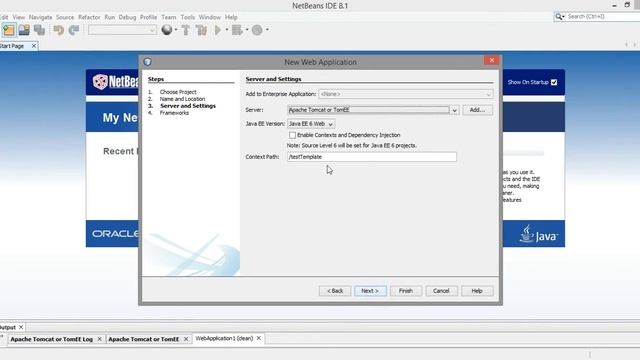Click the Undo toolbar icon

coord(59,30)
